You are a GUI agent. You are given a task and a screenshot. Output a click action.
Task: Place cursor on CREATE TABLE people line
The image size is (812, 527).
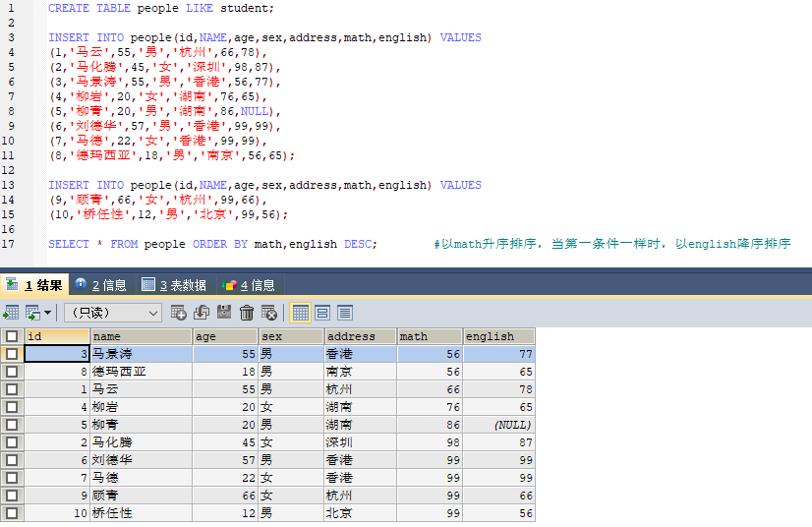pos(161,8)
